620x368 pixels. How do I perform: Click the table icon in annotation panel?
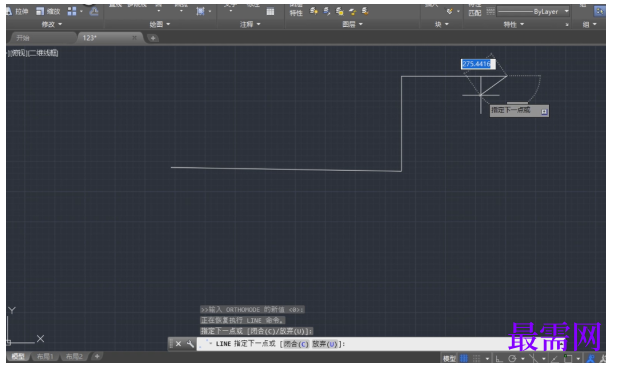pos(270,11)
